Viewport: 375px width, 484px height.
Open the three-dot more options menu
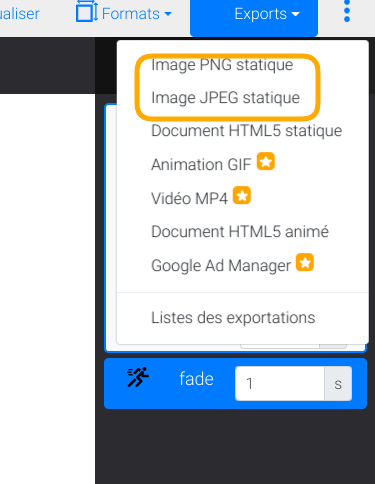pos(347,12)
